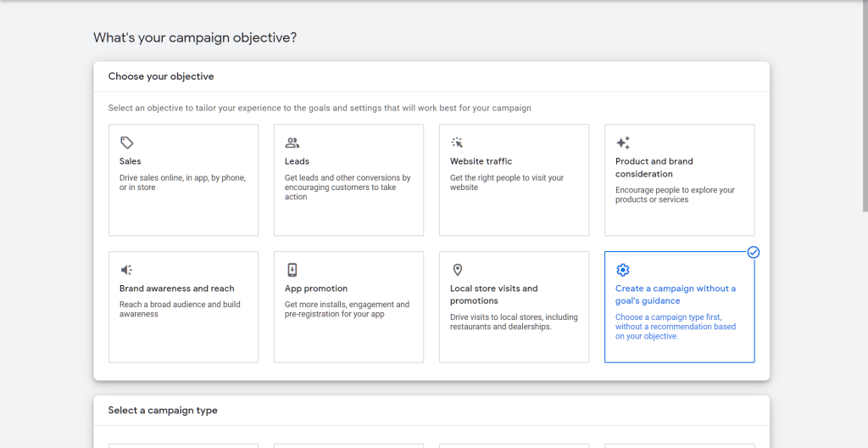Click the sparkle icon for Product consideration
The width and height of the screenshot is (868, 448).
coord(623,143)
